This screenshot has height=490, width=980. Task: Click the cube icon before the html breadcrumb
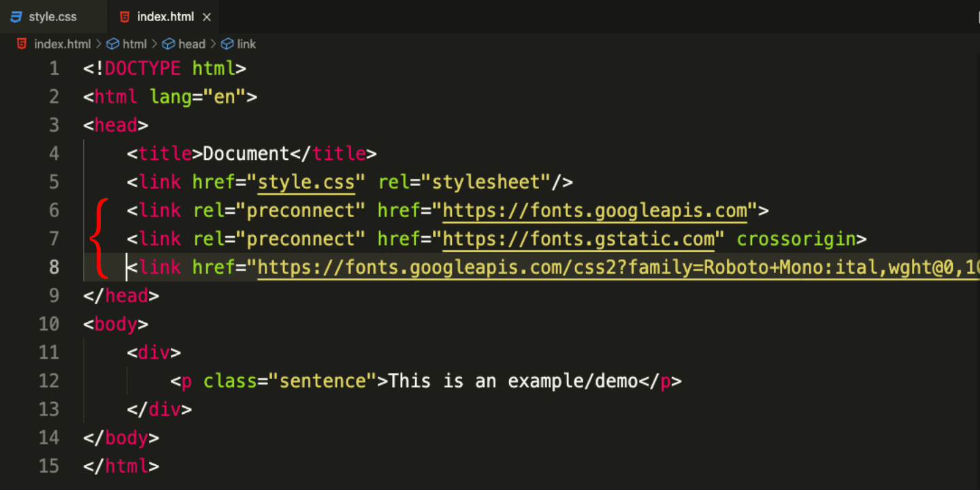(x=113, y=44)
